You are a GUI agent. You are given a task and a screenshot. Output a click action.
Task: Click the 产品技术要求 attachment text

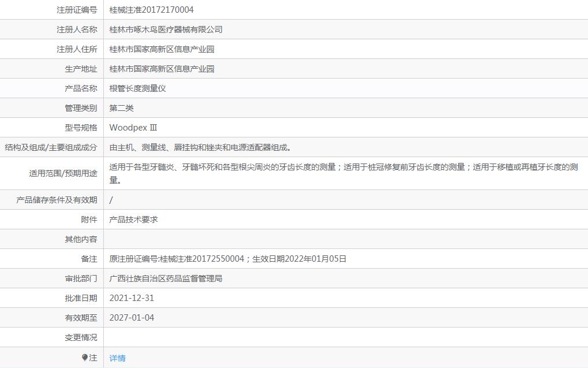pos(133,220)
